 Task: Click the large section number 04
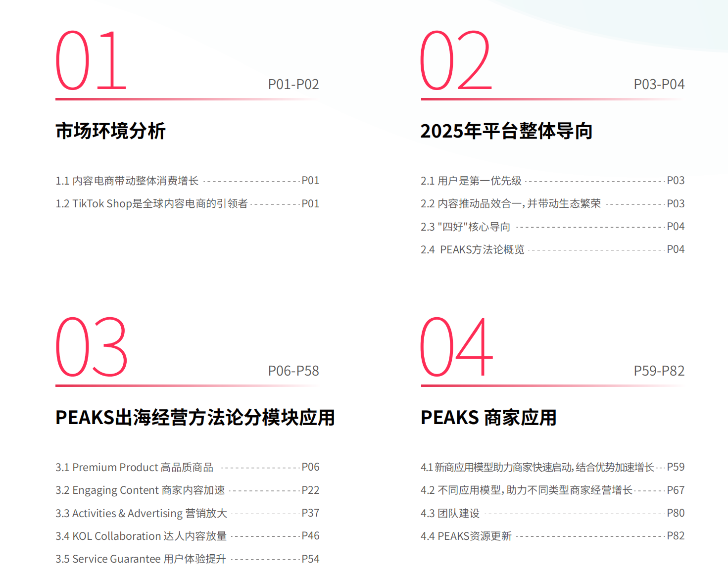[457, 347]
